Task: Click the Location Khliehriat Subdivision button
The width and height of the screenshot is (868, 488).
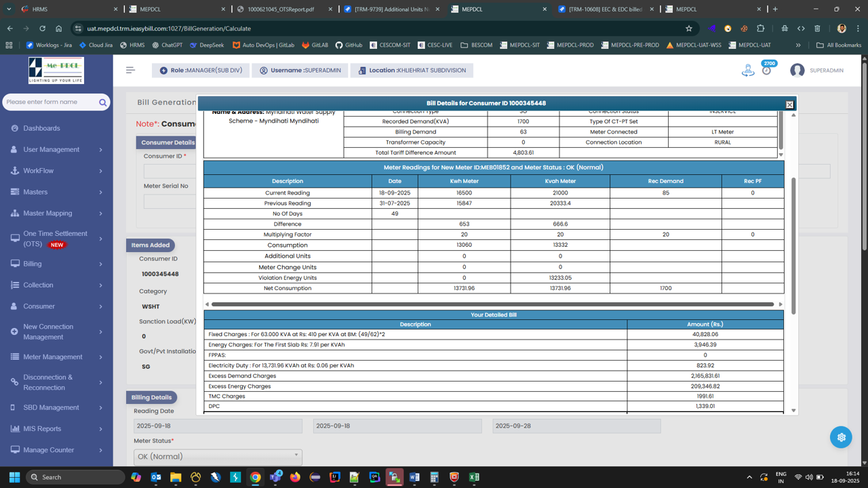Action: (413, 70)
